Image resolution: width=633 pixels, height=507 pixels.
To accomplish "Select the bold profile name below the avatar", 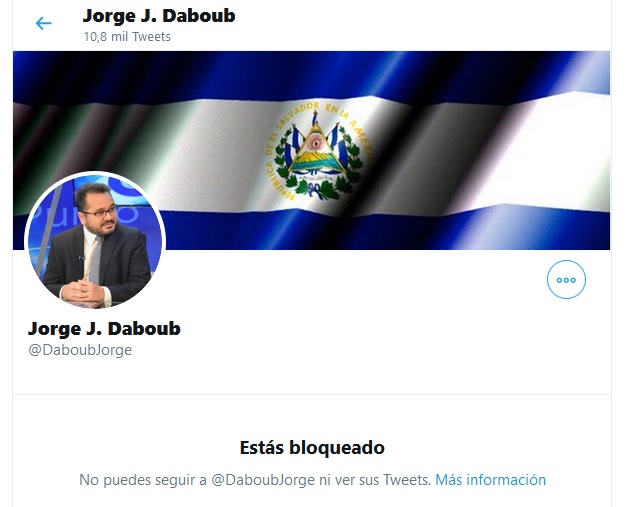I will click(x=104, y=329).
